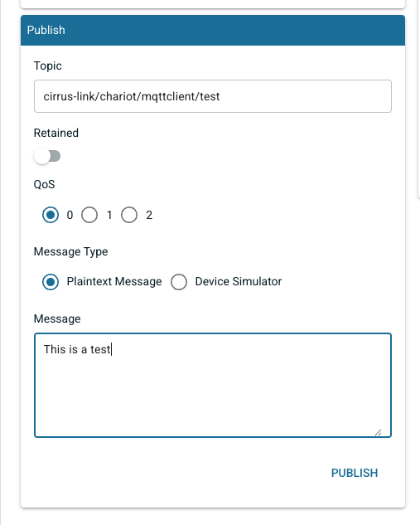Focus the Topic input field
Screen dimensions: 420x525
pyautogui.click(x=213, y=96)
